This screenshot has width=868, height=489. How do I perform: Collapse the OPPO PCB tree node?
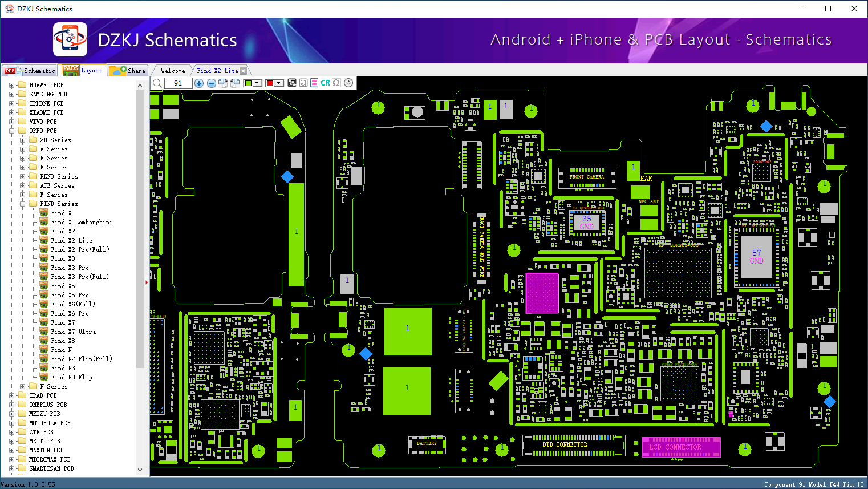tap(12, 131)
